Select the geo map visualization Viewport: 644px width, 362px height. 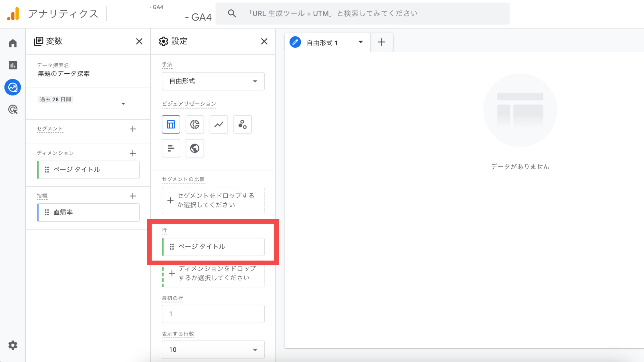point(195,148)
